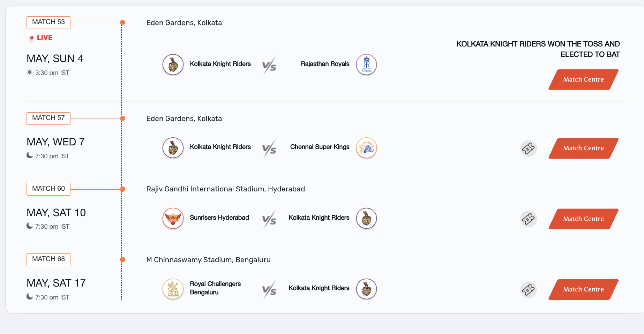
Task: Select the Sunrisers Hyderabad team name
Action: 219,218
